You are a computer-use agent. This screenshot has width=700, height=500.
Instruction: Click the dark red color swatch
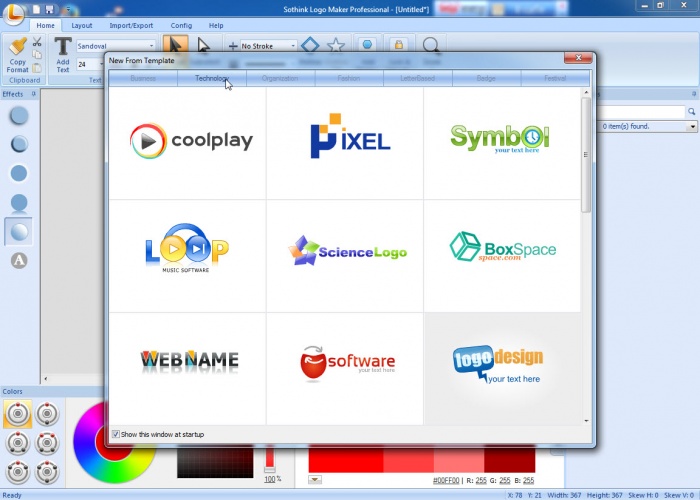pos(509,459)
